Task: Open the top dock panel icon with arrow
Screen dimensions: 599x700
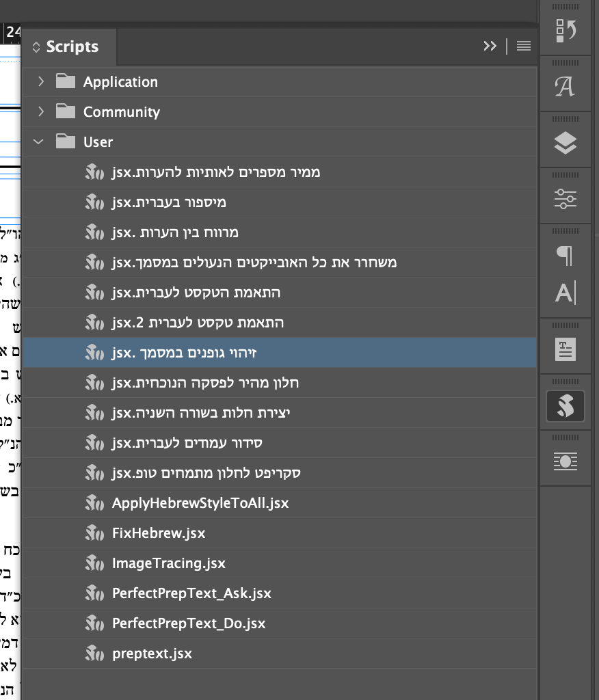Action: pos(565,31)
